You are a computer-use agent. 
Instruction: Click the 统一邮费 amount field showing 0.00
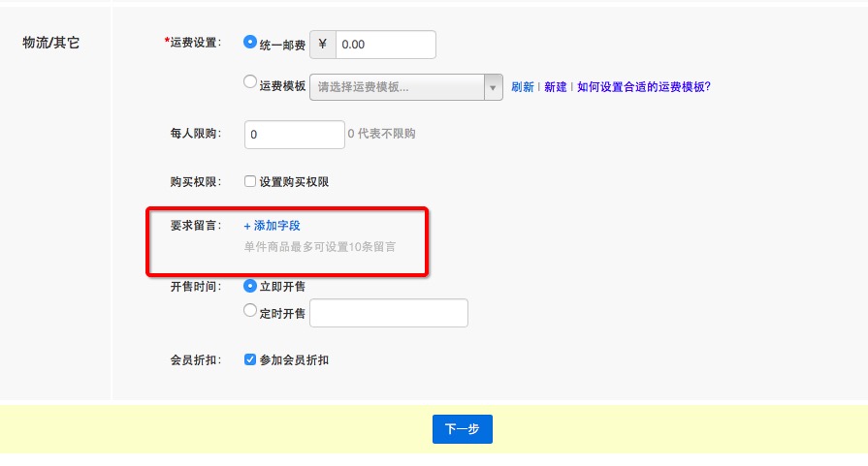point(384,45)
